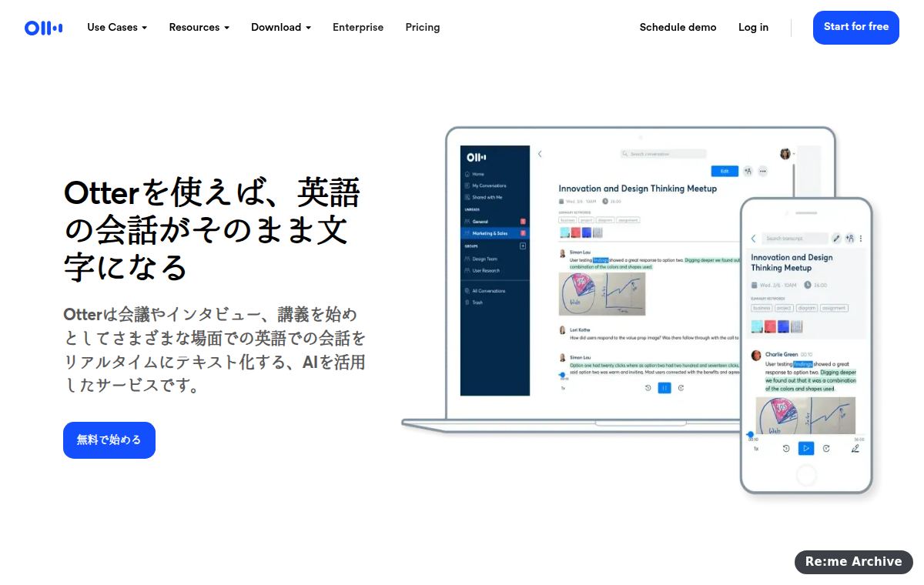This screenshot has width=924, height=585.
Task: Expand the Use Cases dropdown menu
Action: [117, 27]
